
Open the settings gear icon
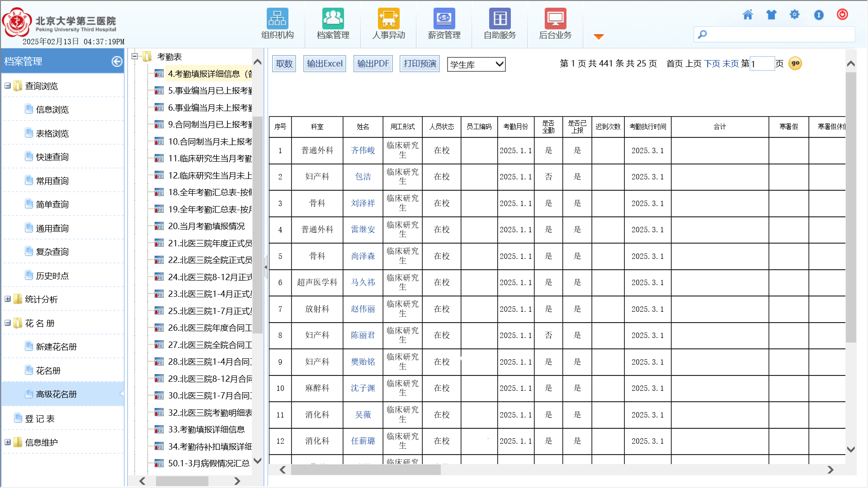(794, 15)
